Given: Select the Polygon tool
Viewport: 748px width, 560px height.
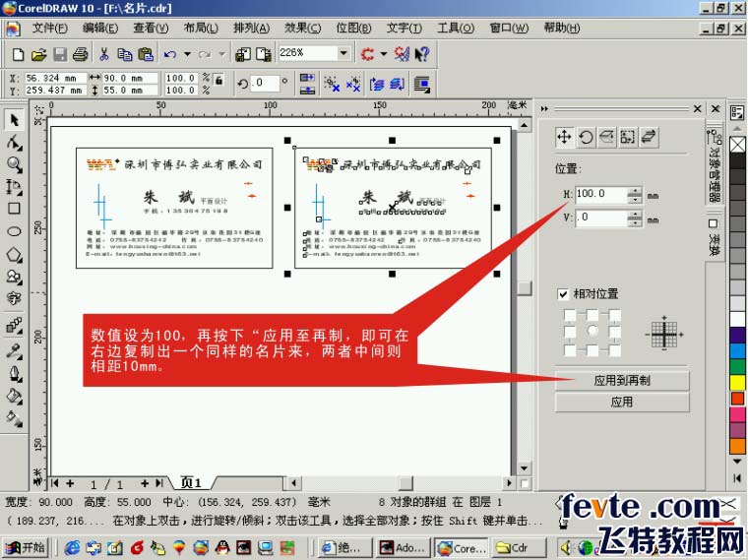Looking at the screenshot, I should (x=15, y=254).
